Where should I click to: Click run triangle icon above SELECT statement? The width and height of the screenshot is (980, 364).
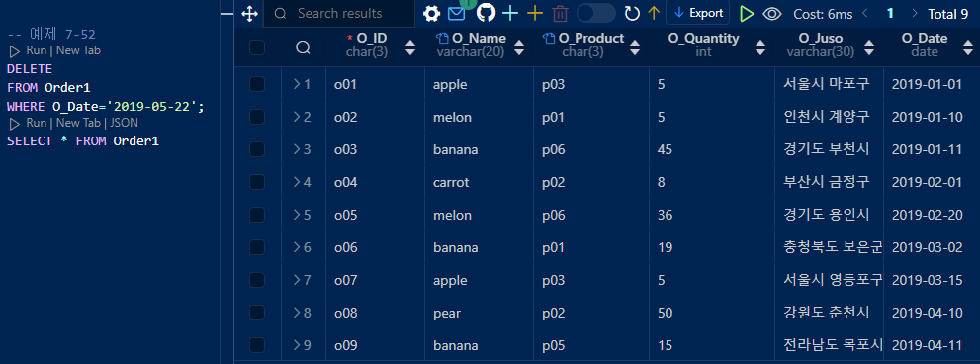point(15,124)
